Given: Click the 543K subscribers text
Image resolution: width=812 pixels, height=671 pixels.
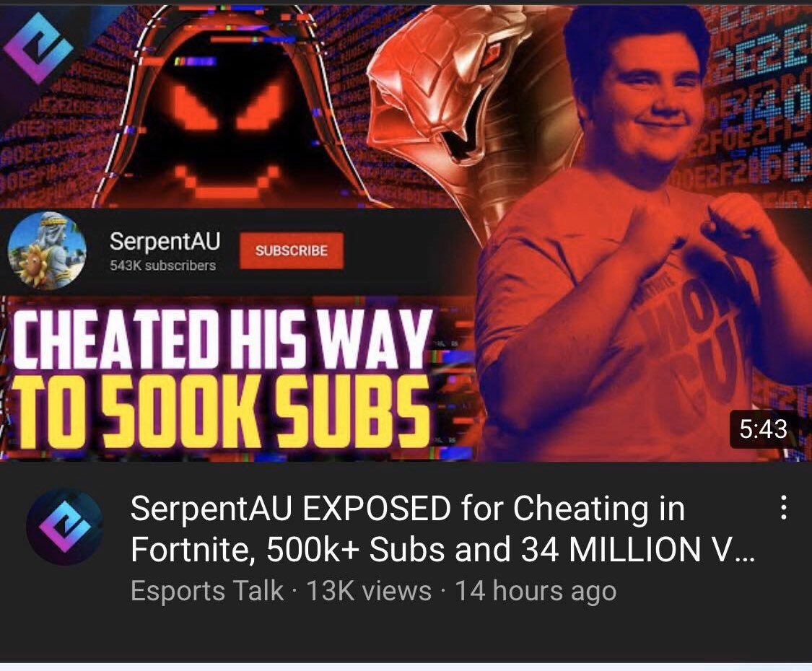Looking at the screenshot, I should click(x=162, y=265).
